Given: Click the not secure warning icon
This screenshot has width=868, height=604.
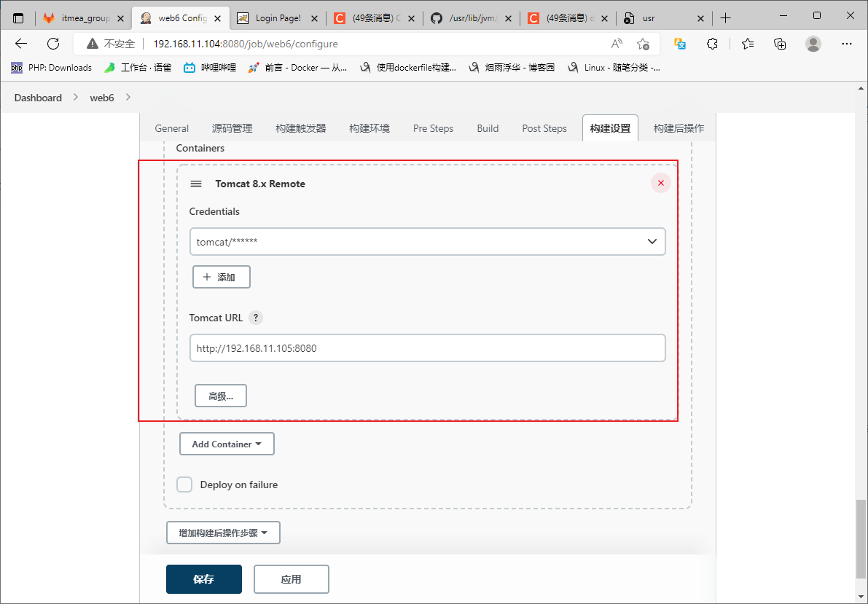Looking at the screenshot, I should point(93,44).
